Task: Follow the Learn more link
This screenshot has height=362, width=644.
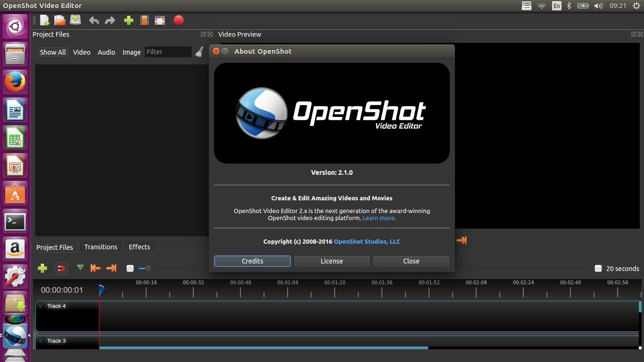Action: coord(379,218)
